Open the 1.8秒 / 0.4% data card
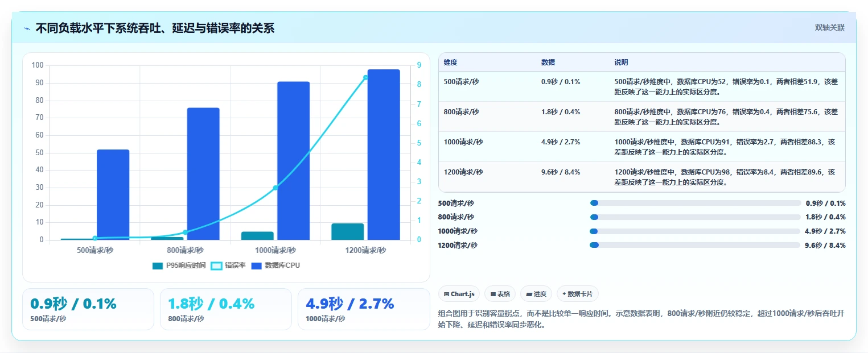 [226, 309]
